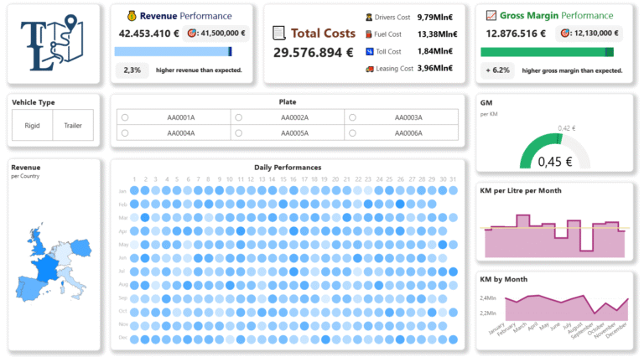
Task: Click the Toll Cost icon
Action: click(369, 51)
